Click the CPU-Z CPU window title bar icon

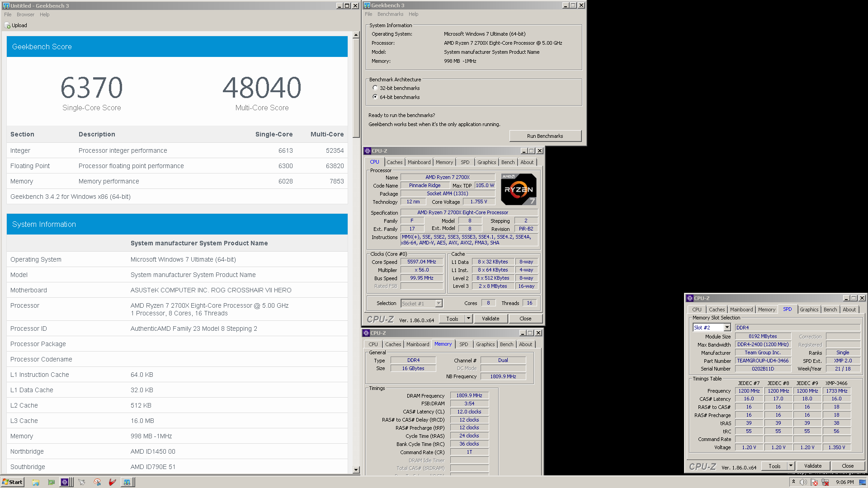[x=368, y=151]
